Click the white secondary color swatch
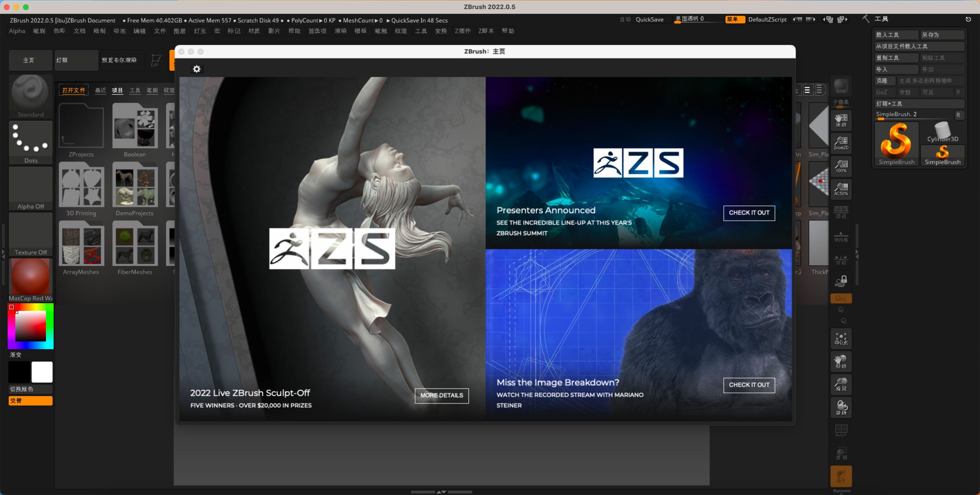 42,372
